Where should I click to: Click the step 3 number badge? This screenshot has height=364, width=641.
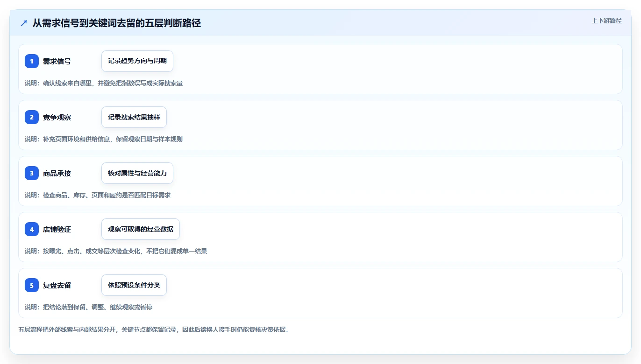pos(32,173)
